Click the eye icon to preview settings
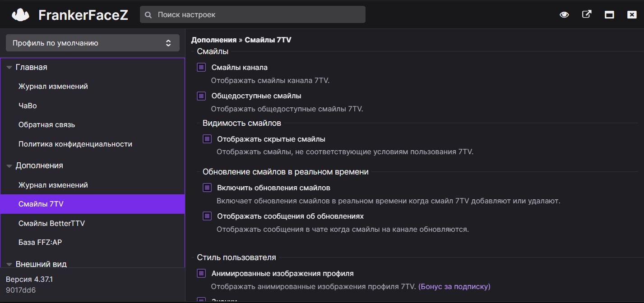Screen dimensions: 644x303 564,14
